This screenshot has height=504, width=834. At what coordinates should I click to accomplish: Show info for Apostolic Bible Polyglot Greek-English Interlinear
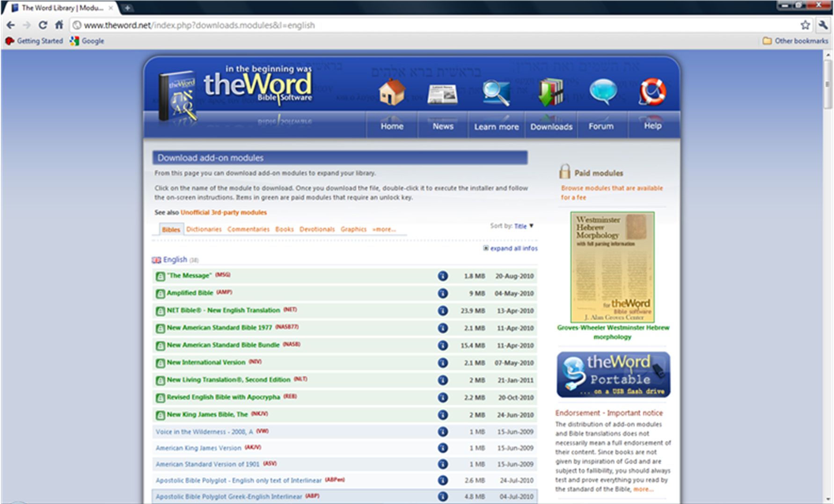tap(443, 497)
